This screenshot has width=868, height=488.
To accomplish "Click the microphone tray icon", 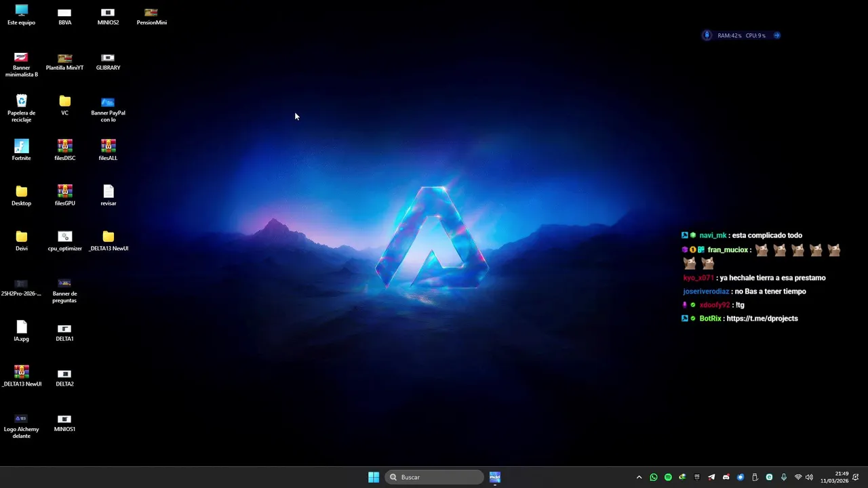I will [x=784, y=477].
